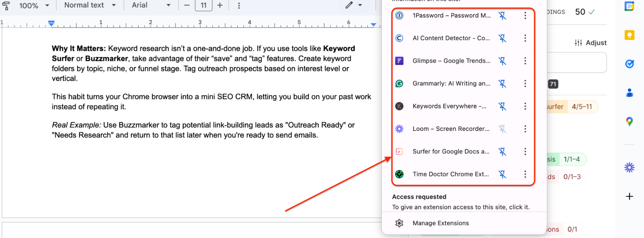Click the 1Password extension icon
Image resolution: width=644 pixels, height=238 pixels.
[399, 15]
